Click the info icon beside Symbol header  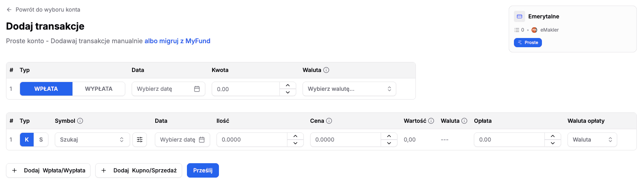(80, 121)
